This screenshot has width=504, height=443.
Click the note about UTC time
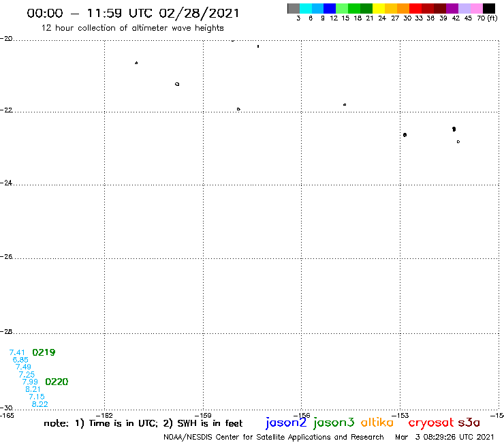(x=143, y=423)
